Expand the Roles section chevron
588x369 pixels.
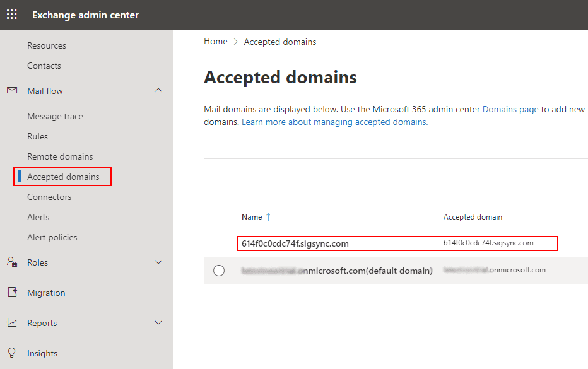(x=158, y=262)
